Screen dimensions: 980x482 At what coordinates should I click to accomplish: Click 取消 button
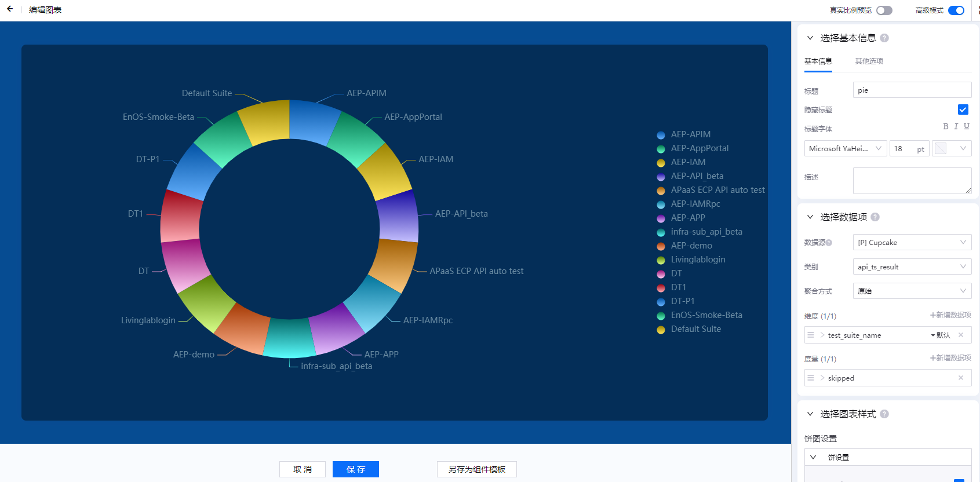tap(303, 469)
